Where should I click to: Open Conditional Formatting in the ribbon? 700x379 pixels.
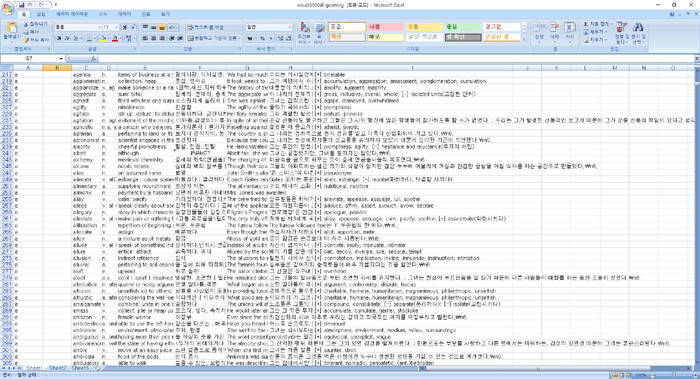click(x=304, y=32)
